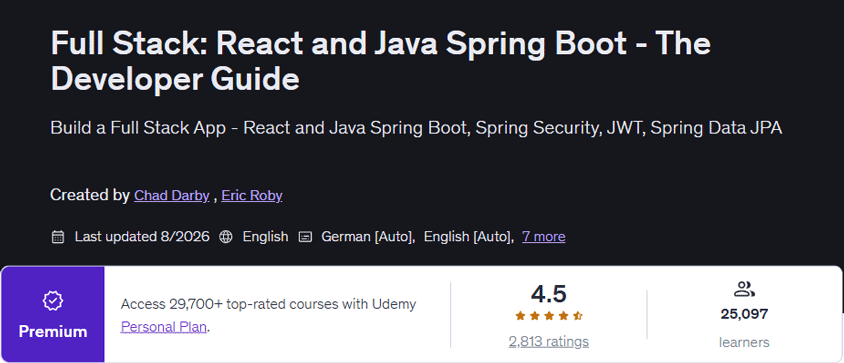This screenshot has height=363, width=844.
Task: Open Eric Roby instructor link
Action: [x=252, y=195]
